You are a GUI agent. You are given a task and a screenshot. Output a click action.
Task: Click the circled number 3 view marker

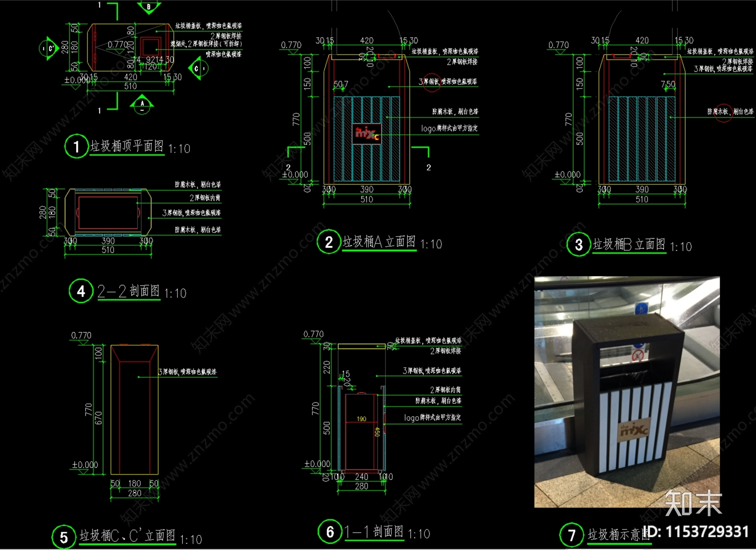579,245
